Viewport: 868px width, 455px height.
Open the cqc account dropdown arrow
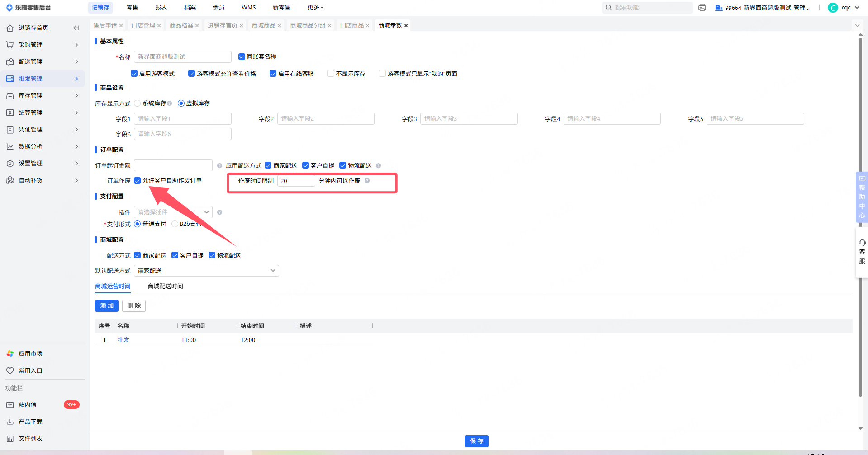[857, 8]
